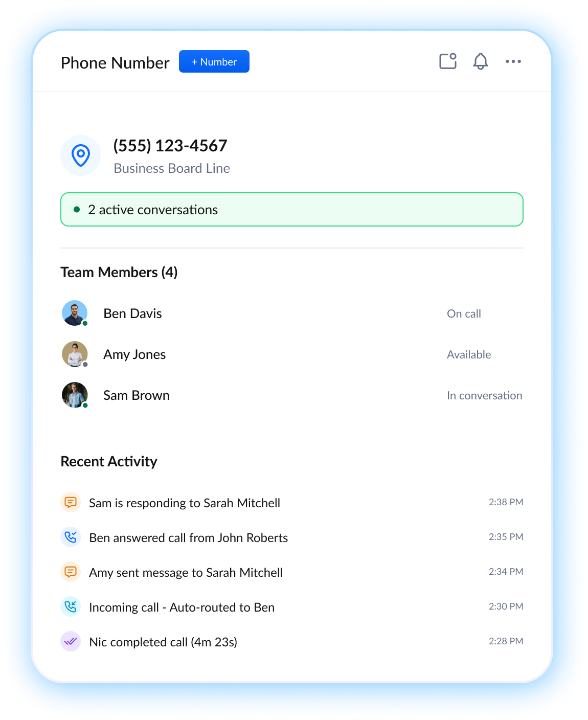The width and height of the screenshot is (588, 720).
Task: Open Ben Davis's profile avatar
Action: [x=75, y=313]
